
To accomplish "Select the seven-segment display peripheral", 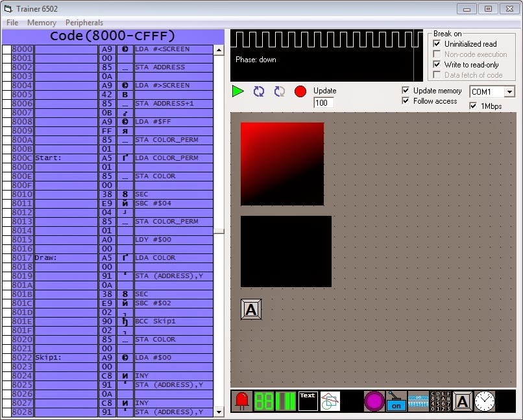I will point(264,401).
